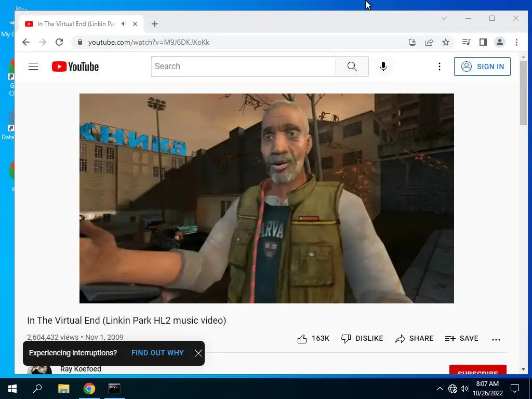The height and width of the screenshot is (399, 532).
Task: Open a new tab with the plus button
Action: click(155, 24)
